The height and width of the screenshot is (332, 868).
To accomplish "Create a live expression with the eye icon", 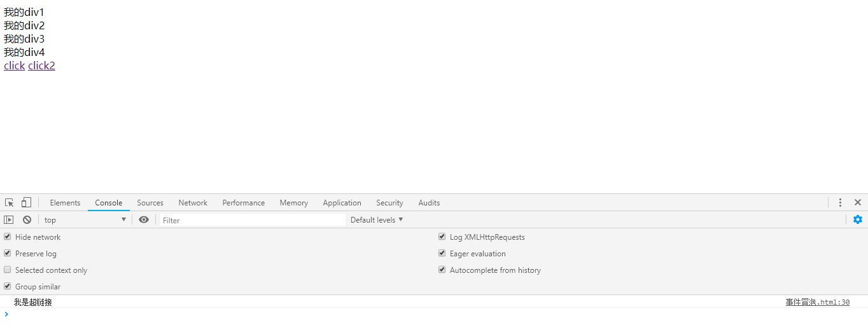I will click(144, 219).
